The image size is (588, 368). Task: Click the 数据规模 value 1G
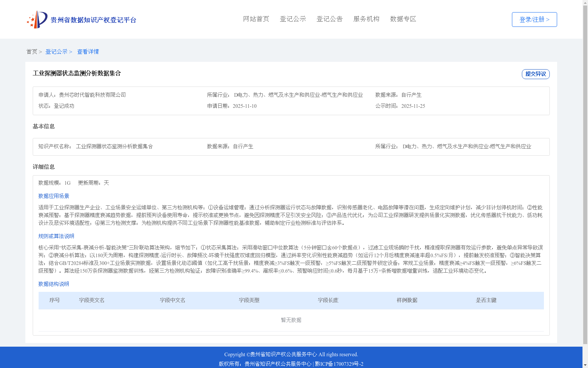coord(67,183)
